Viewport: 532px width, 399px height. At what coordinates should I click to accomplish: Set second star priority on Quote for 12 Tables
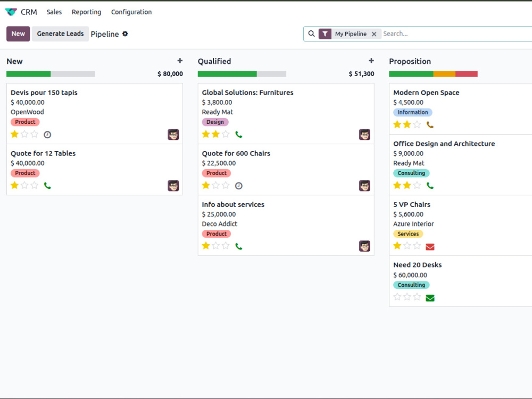24,185
